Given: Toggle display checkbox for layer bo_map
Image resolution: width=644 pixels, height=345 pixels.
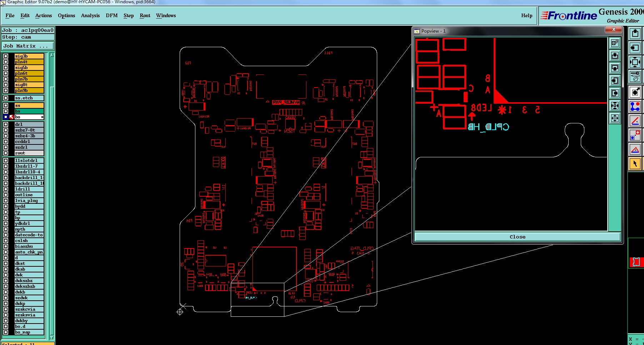Looking at the screenshot, I should [6, 332].
